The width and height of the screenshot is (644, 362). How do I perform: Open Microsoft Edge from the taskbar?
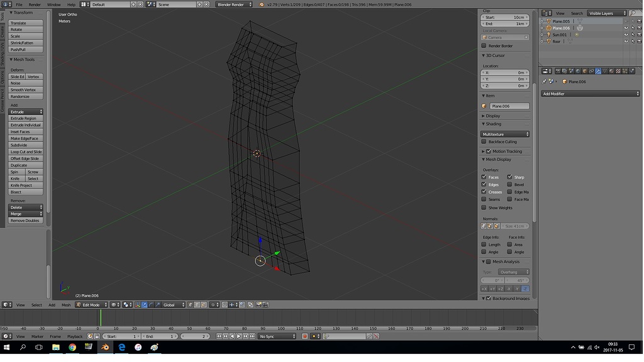click(121, 347)
